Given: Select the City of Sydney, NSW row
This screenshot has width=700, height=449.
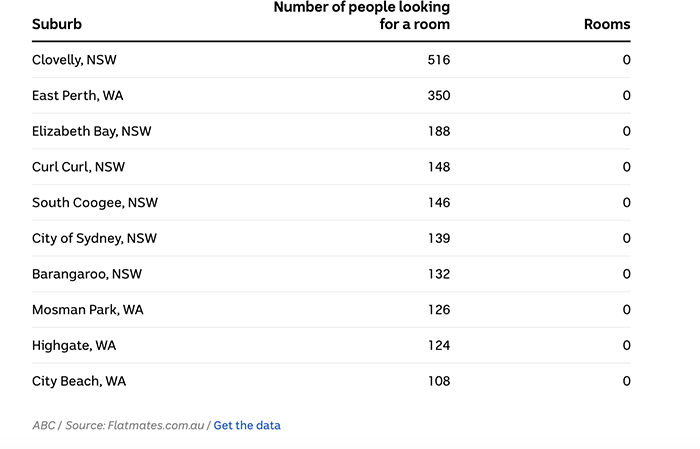Looking at the screenshot, I should pyautogui.click(x=331, y=238).
